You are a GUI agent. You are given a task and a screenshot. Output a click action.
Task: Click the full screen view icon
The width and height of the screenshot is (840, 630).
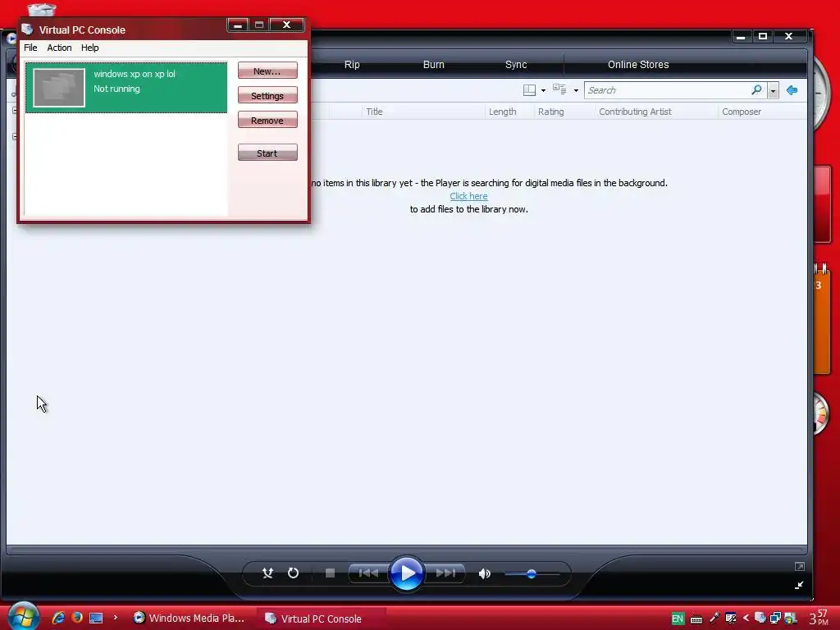[x=799, y=567]
